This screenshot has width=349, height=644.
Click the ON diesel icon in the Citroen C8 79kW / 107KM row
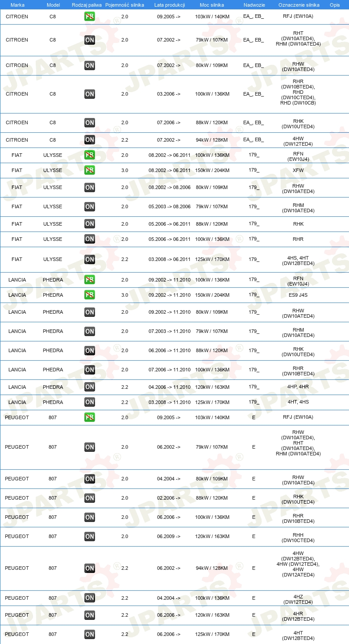tap(90, 40)
